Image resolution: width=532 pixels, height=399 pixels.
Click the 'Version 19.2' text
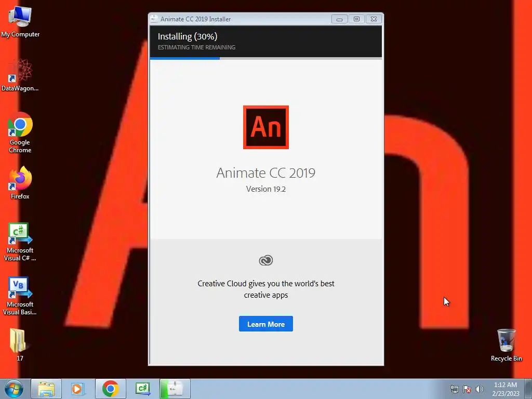(x=265, y=189)
